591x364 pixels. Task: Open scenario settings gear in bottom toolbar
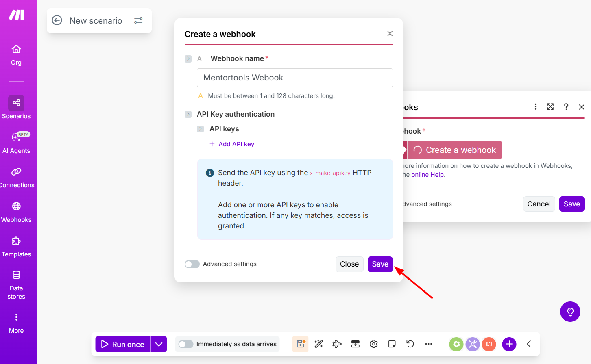374,344
